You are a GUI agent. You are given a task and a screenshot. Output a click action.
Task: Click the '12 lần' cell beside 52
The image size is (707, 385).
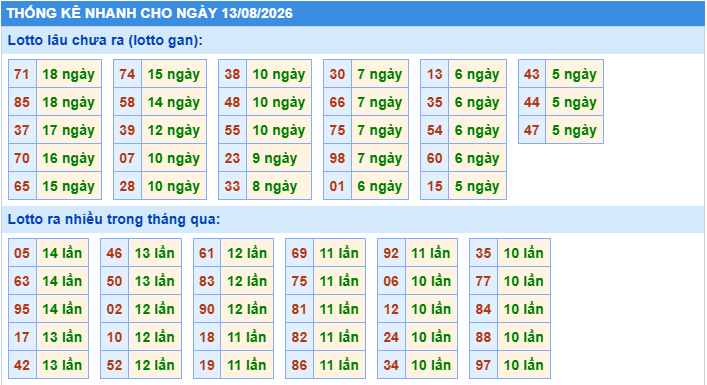pos(155,365)
